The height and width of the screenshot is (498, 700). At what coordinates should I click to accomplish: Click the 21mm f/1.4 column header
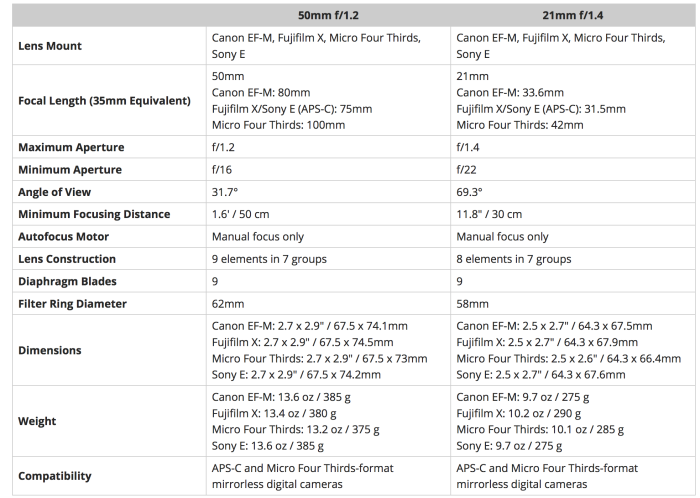click(x=570, y=16)
